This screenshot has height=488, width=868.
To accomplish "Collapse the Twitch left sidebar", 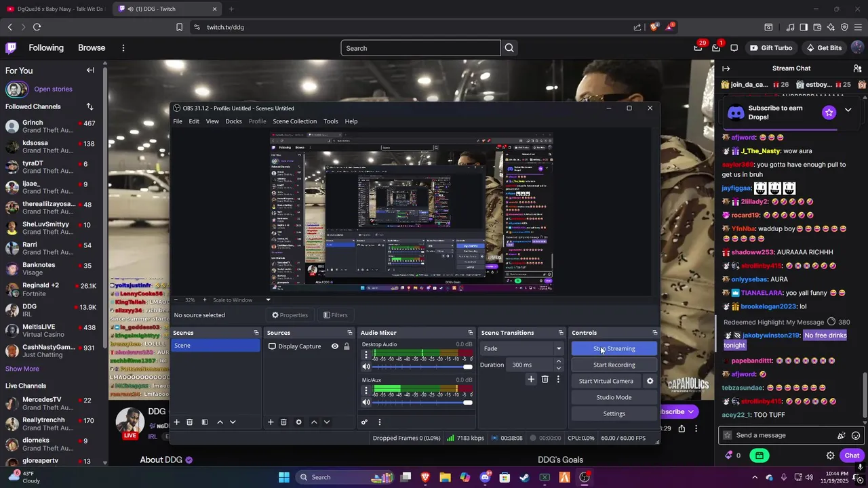I will tap(90, 70).
